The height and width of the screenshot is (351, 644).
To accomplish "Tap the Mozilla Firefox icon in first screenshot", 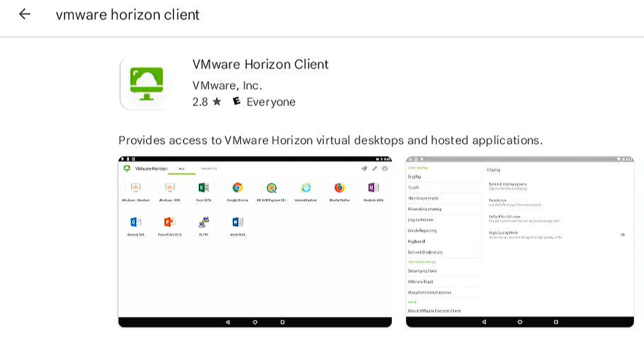I will (340, 188).
